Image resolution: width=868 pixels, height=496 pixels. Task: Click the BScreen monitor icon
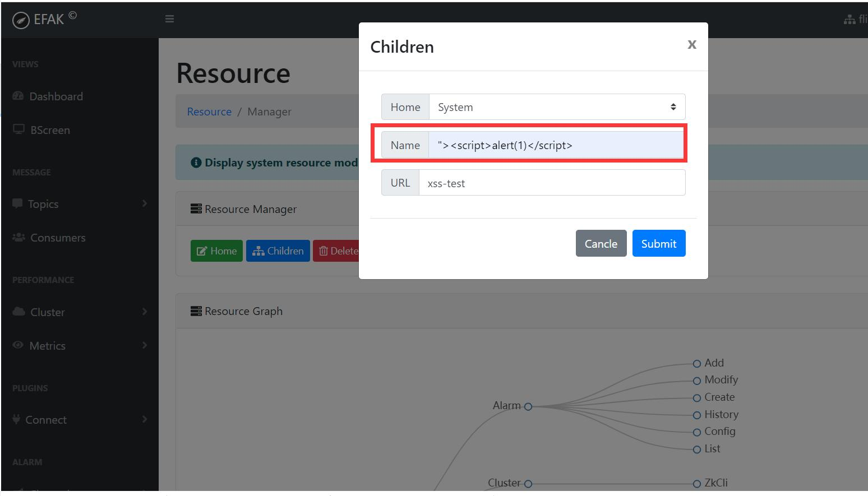point(18,129)
